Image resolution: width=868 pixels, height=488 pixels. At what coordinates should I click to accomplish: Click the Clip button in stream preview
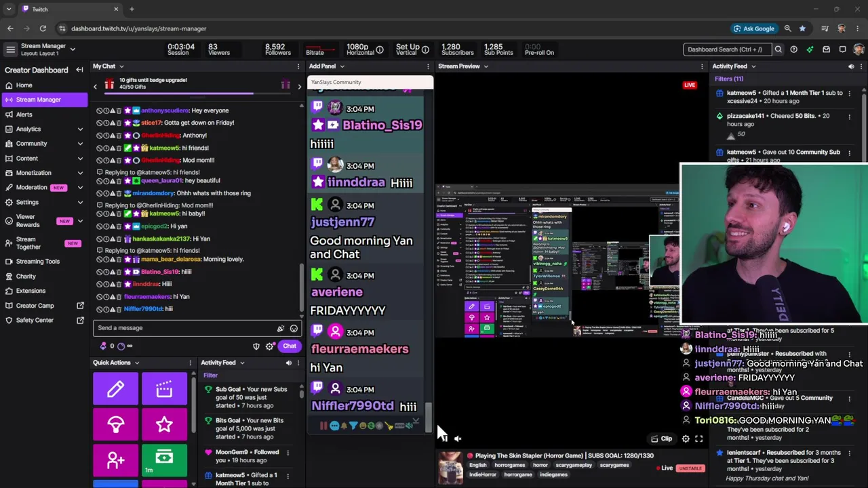pyautogui.click(x=661, y=439)
